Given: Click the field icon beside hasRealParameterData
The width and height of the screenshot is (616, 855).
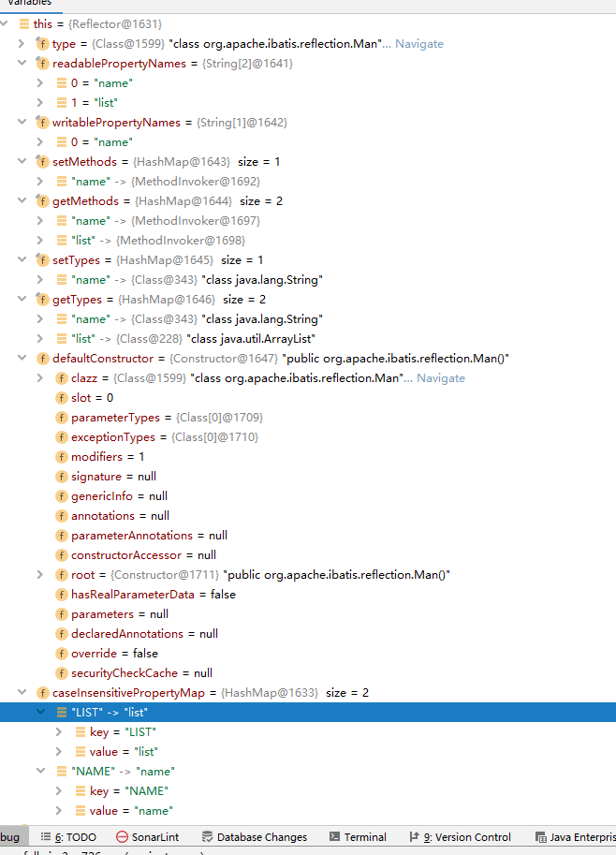Looking at the screenshot, I should coord(62,595).
